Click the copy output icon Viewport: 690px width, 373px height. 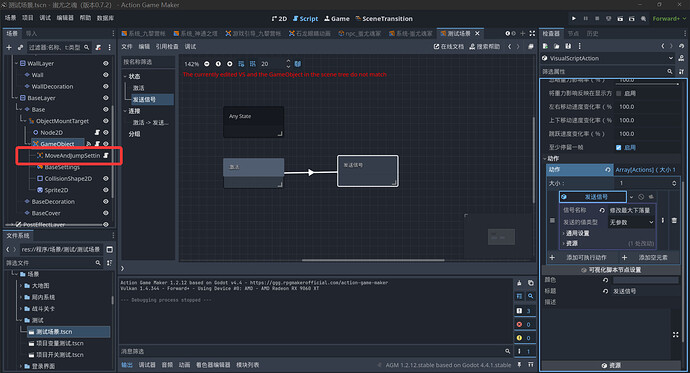pyautogui.click(x=531, y=283)
